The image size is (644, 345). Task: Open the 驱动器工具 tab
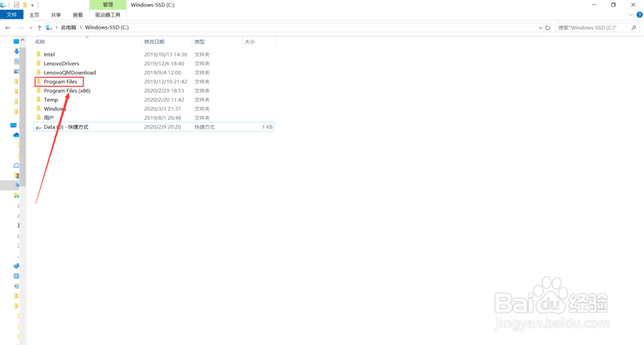tap(108, 15)
